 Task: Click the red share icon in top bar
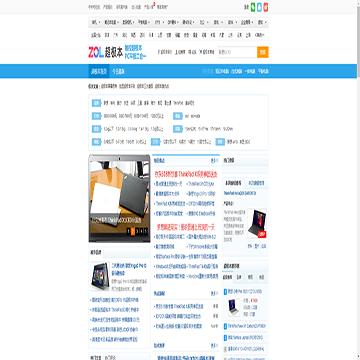(266, 7)
